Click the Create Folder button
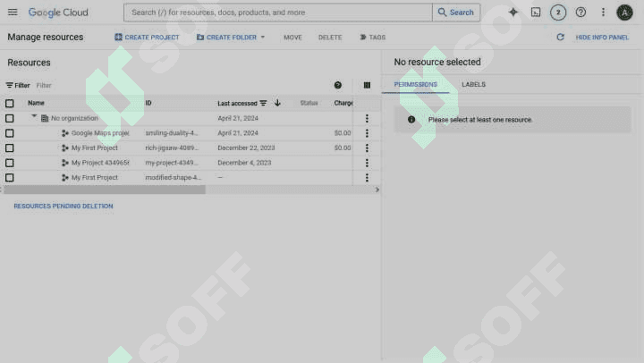This screenshot has width=644, height=363. (x=226, y=37)
